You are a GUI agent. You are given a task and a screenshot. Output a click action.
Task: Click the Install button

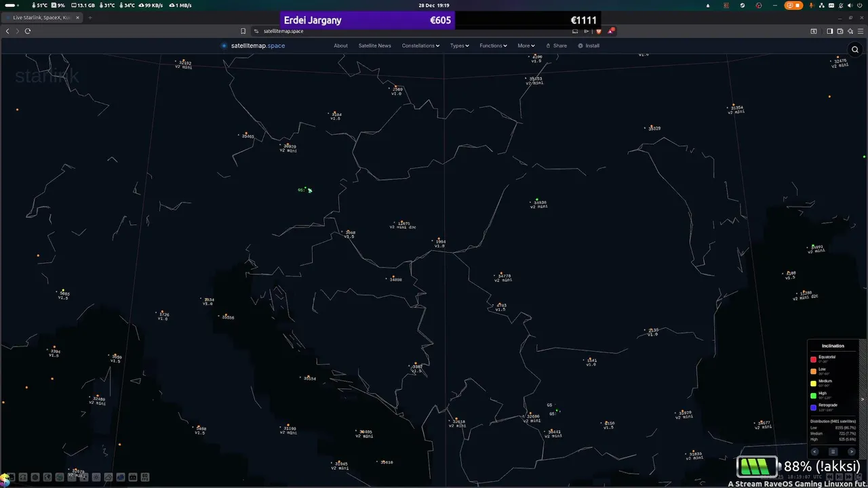click(x=589, y=46)
